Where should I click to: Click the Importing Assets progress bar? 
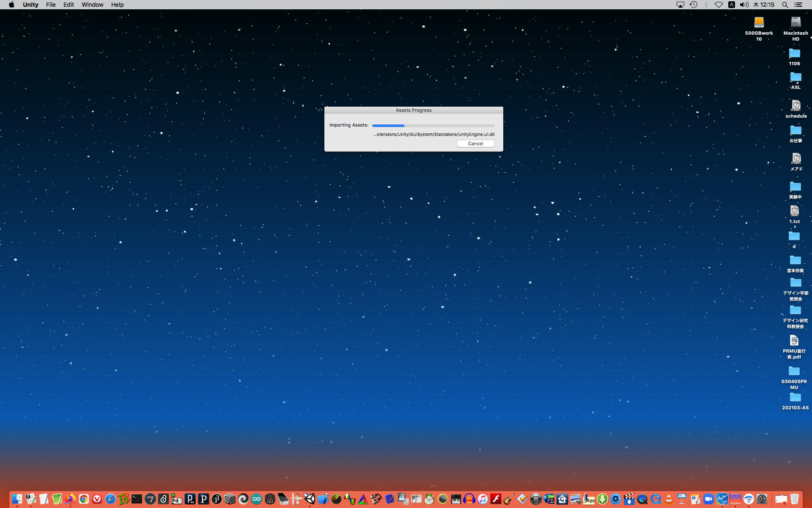pos(433,125)
